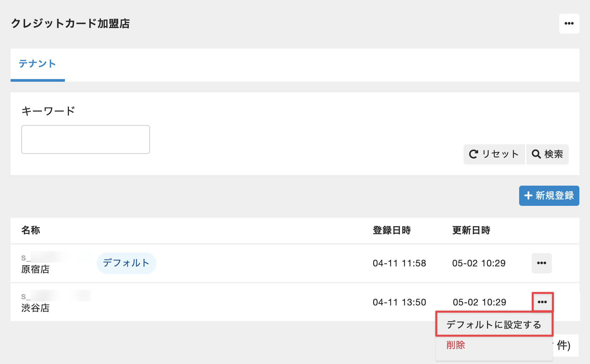Switch to the テナント tab
590x364 pixels.
[37, 64]
